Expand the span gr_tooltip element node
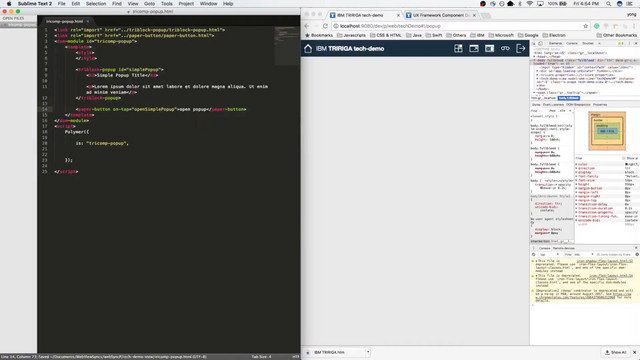This screenshot has width=640, height=360. click(x=534, y=93)
